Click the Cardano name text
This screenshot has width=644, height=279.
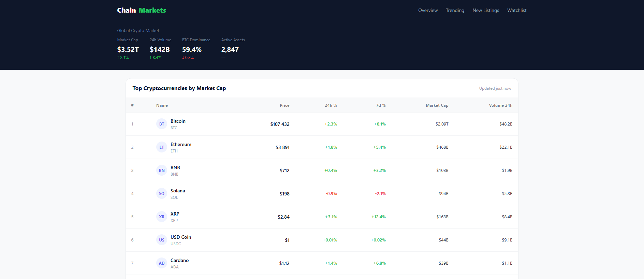coord(179,260)
